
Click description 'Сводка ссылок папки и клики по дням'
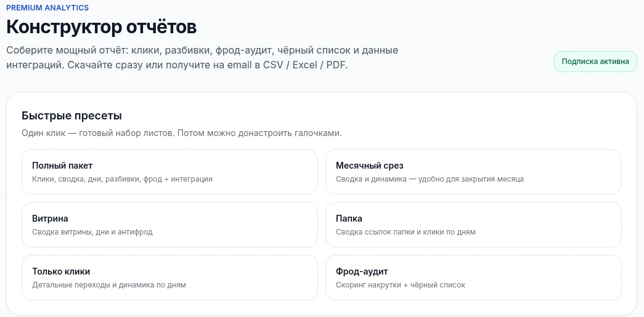pyautogui.click(x=406, y=232)
